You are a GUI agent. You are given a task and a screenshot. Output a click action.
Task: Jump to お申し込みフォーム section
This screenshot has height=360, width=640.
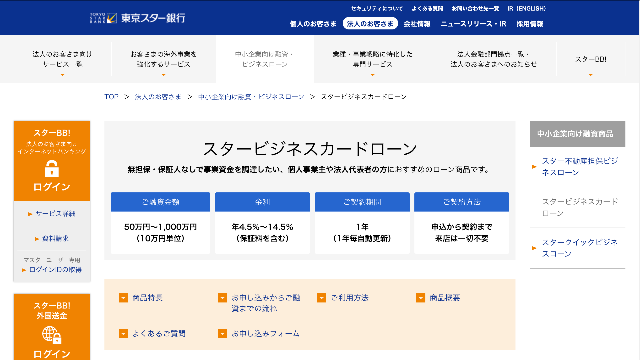point(265,333)
